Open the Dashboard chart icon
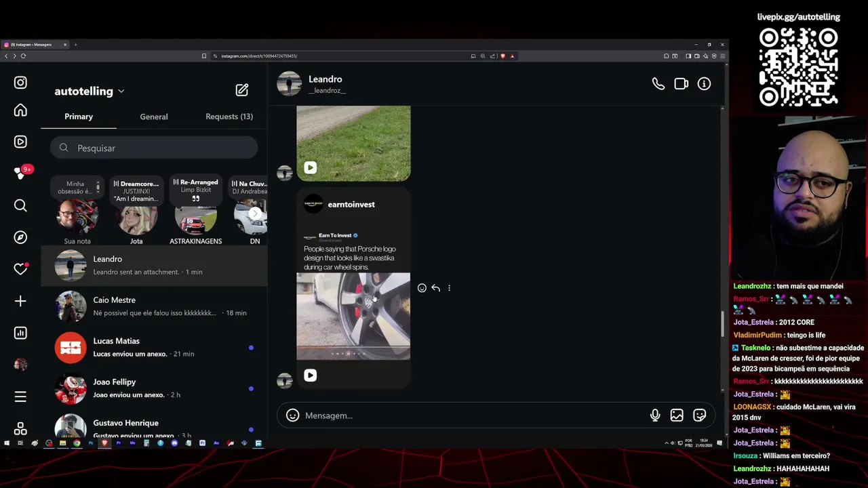The height and width of the screenshot is (488, 868). point(20,333)
